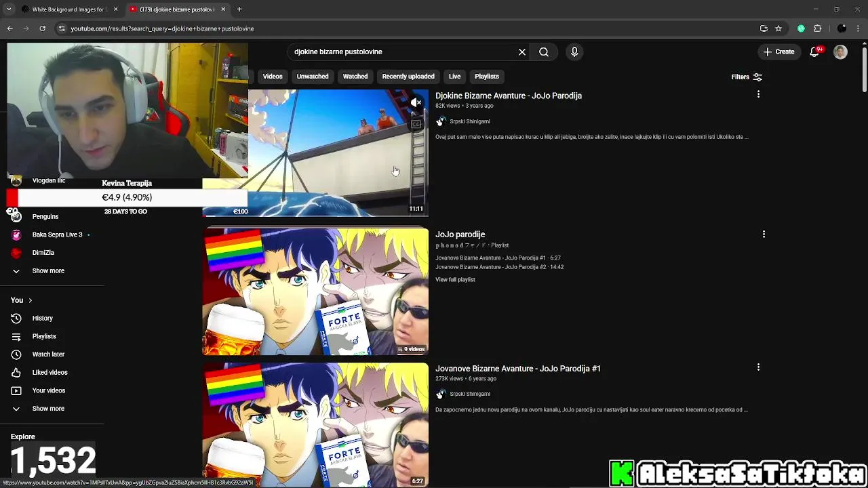
Task: Open the browser extensions puzzle icon
Action: pos(817,28)
